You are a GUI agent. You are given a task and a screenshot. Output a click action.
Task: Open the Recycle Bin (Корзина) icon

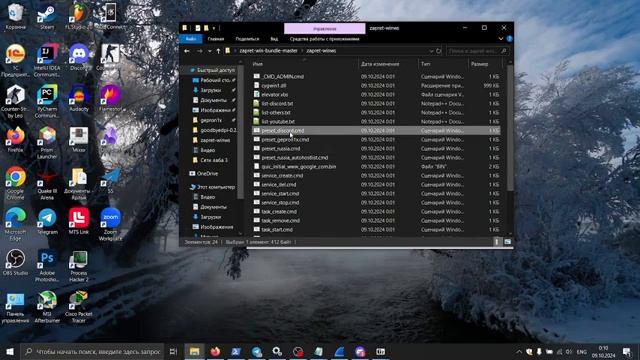(x=16, y=17)
